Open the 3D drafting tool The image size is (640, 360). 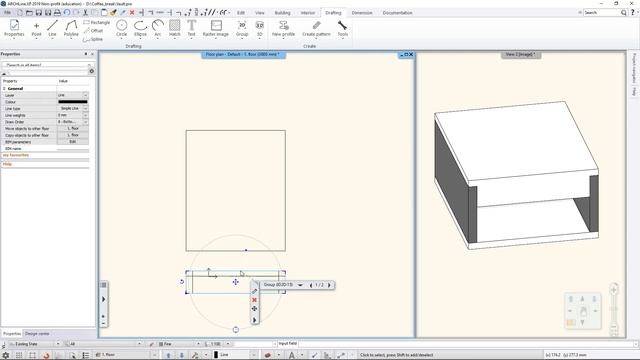(260, 28)
